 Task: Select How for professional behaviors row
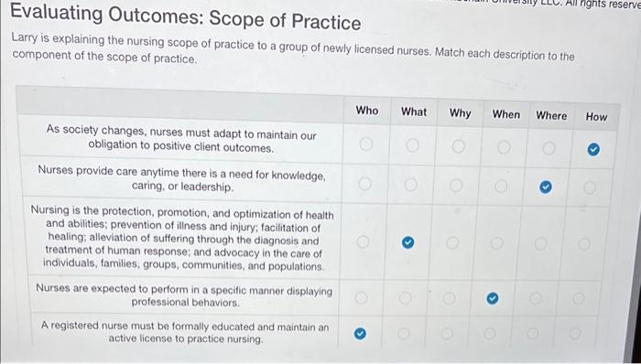click(x=578, y=299)
